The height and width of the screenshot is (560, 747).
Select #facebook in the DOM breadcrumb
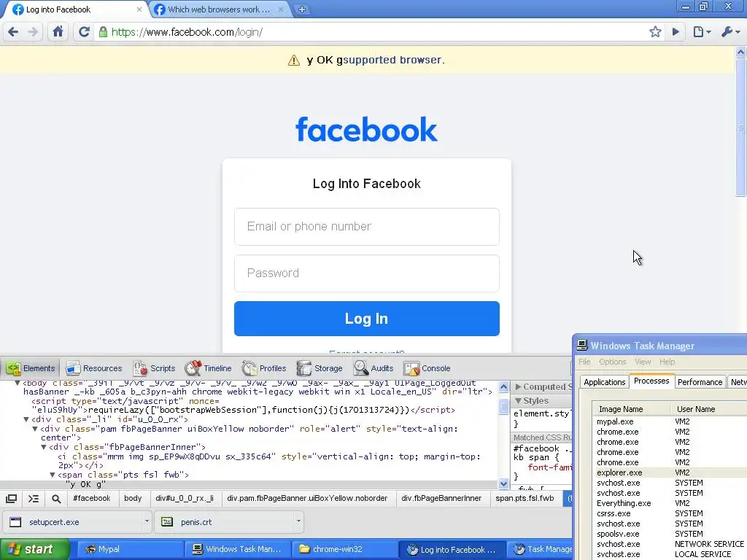tap(91, 498)
